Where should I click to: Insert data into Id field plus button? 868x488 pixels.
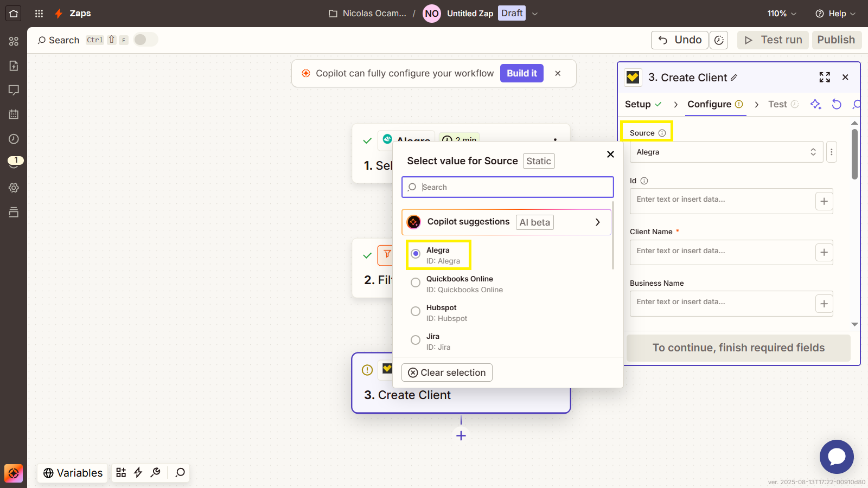click(x=824, y=201)
